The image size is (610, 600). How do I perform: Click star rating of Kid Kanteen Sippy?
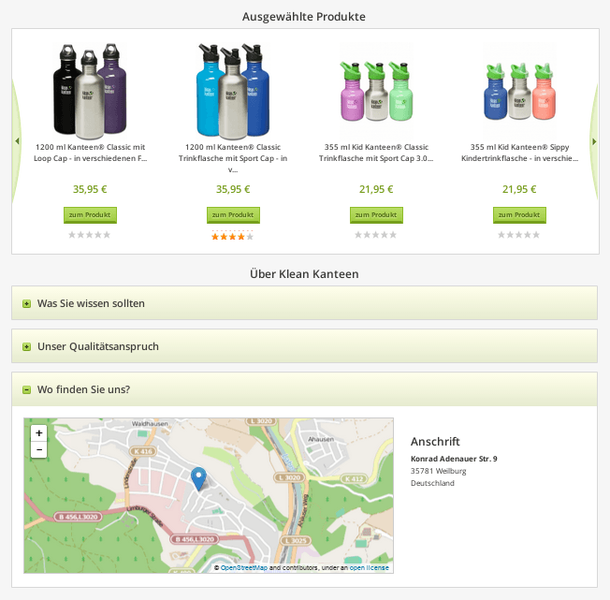pyautogui.click(x=519, y=235)
